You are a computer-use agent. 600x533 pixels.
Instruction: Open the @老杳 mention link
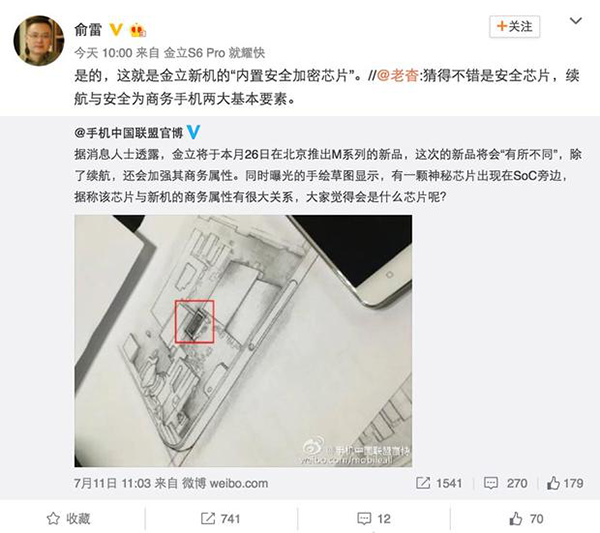pyautogui.click(x=398, y=75)
